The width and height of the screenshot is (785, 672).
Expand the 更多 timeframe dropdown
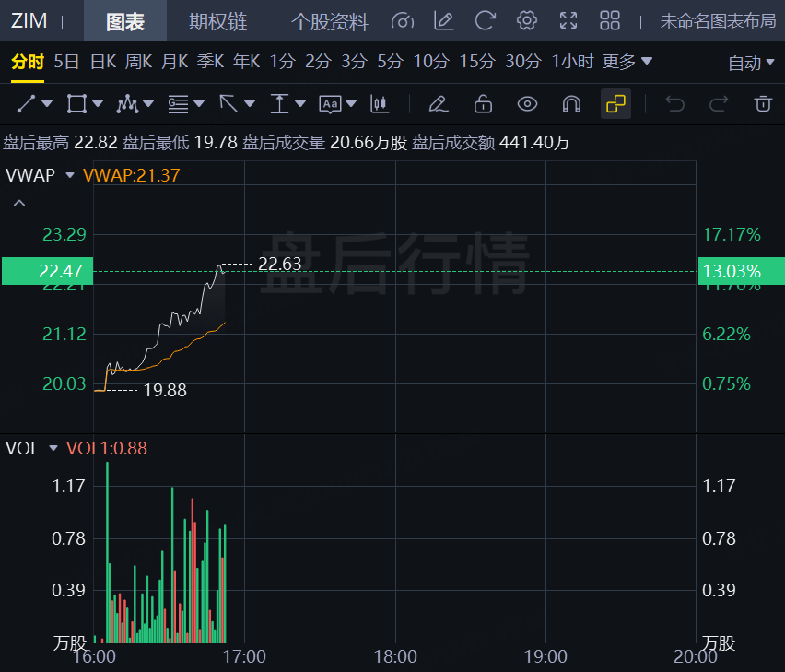coord(627,62)
